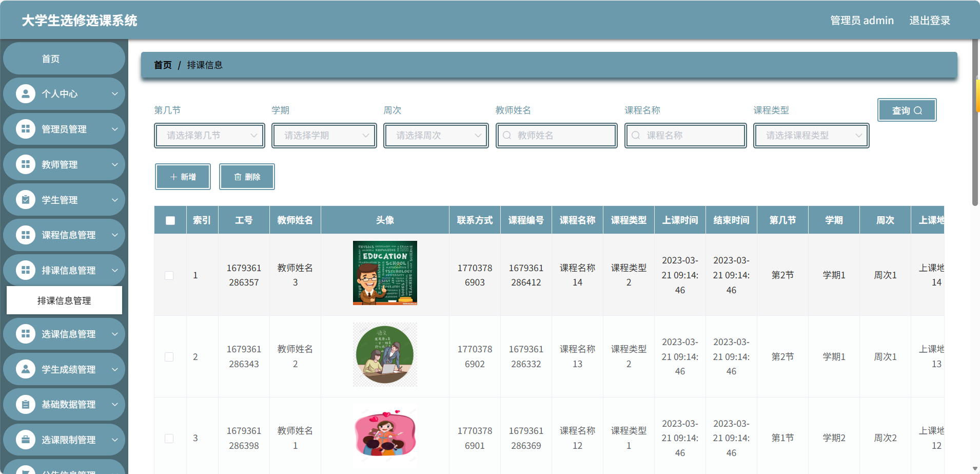Click the education chalkboard avatar thumbnail
Viewport: 980px width, 474px height.
click(x=385, y=273)
